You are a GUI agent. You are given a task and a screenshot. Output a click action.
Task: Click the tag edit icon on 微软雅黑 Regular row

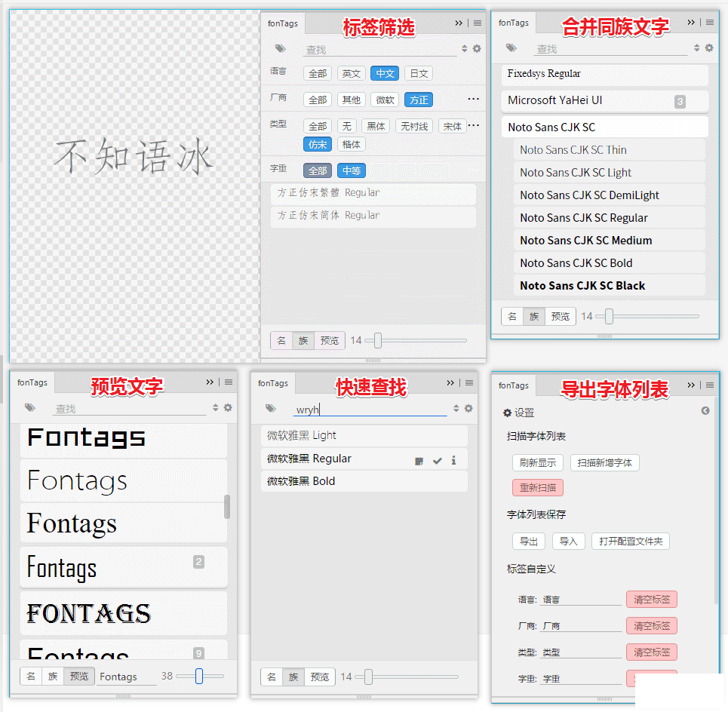pyautogui.click(x=419, y=462)
